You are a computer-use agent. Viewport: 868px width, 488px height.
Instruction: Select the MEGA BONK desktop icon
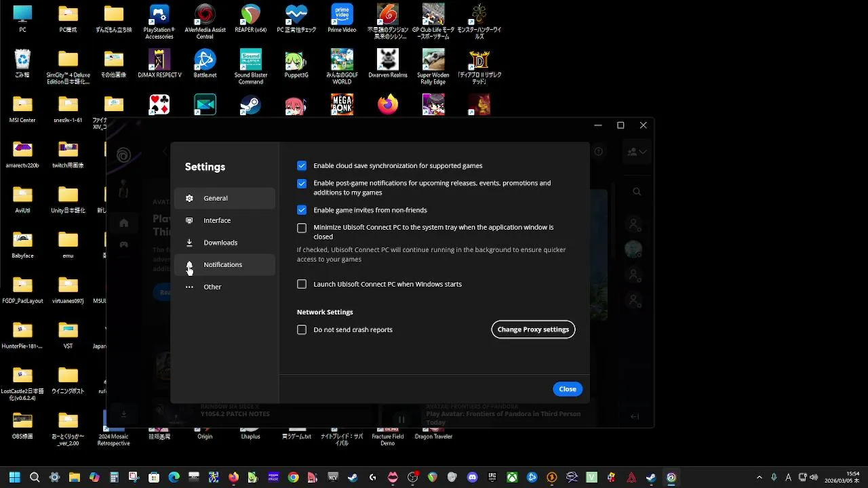[x=342, y=105]
